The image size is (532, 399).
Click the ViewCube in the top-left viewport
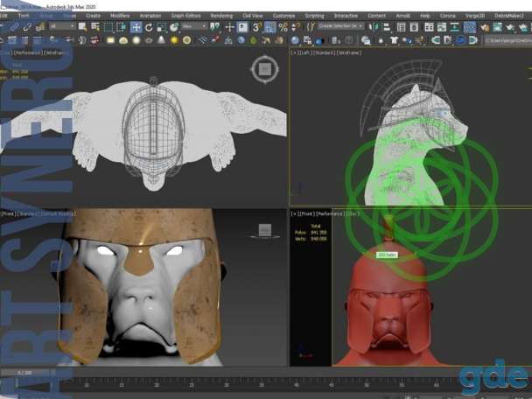pyautogui.click(x=265, y=69)
